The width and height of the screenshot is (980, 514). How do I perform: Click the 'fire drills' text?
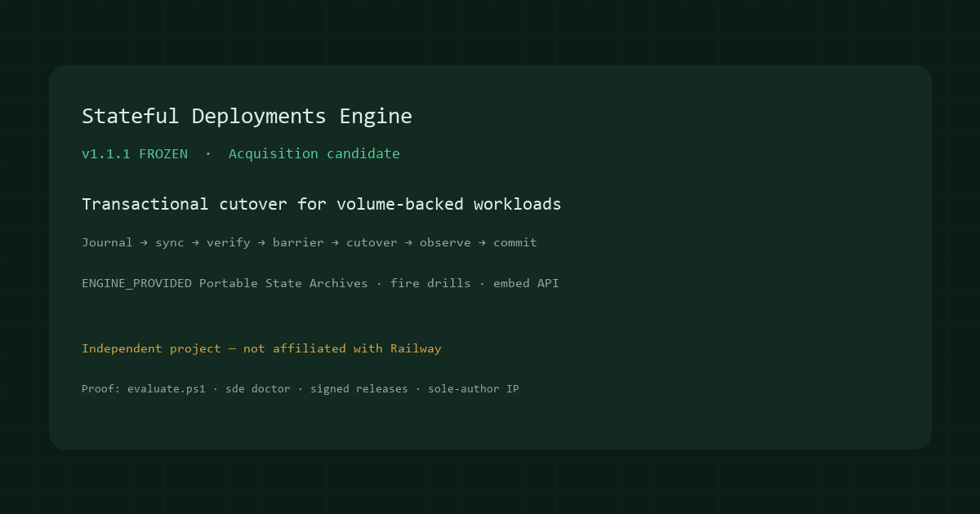430,283
